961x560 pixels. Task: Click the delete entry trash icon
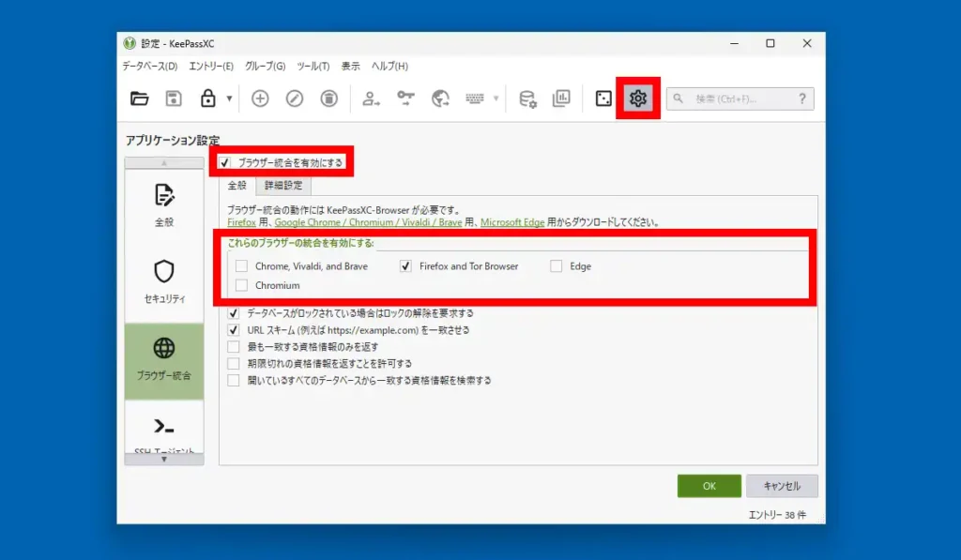[x=329, y=98]
